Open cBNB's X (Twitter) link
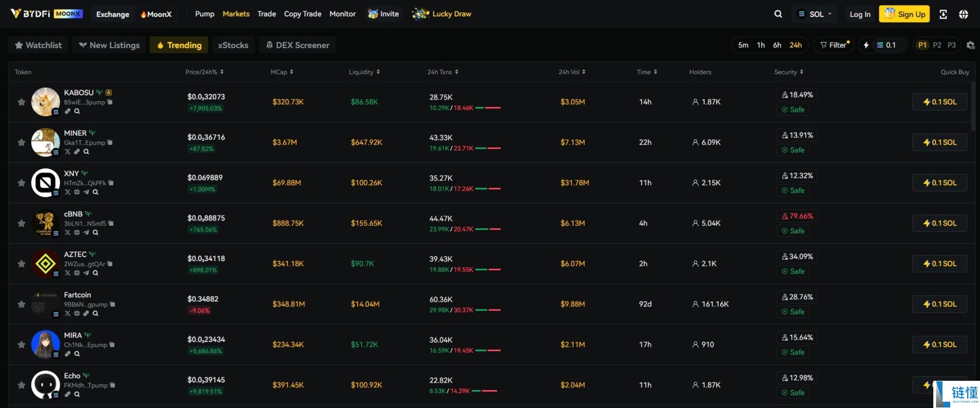This screenshot has height=408, width=980. [68, 232]
